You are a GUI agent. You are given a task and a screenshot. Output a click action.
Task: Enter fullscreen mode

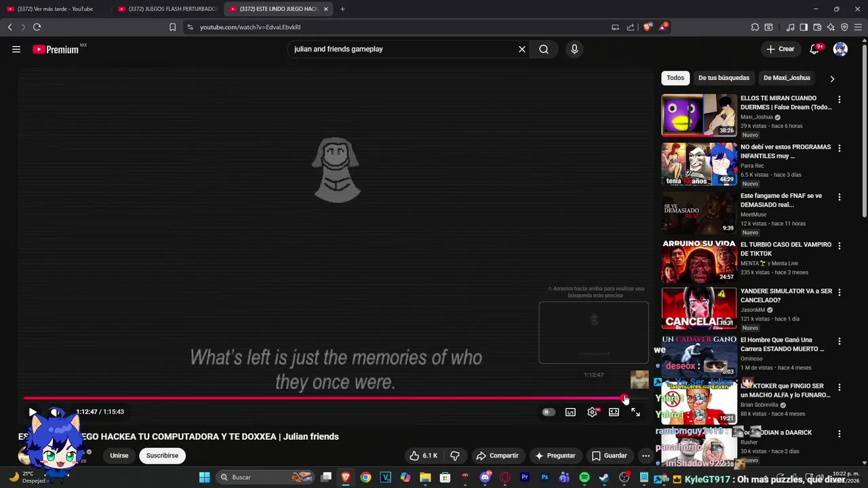[635, 412]
